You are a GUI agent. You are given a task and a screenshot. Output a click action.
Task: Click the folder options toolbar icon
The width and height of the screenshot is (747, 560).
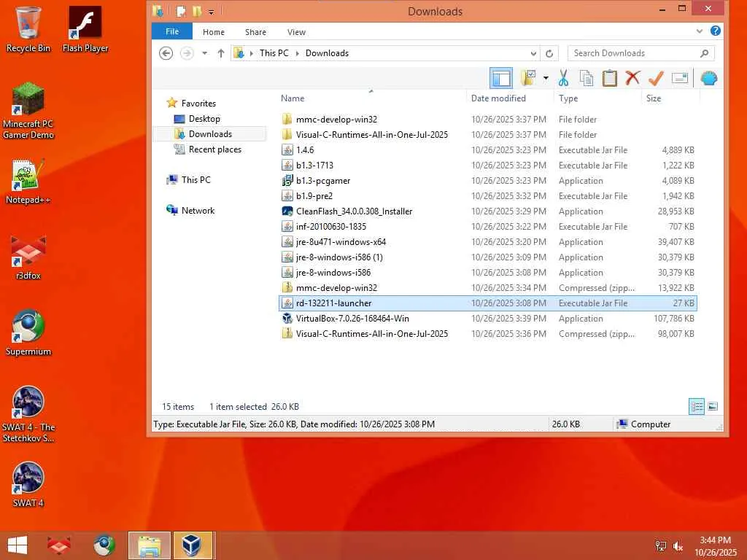click(528, 78)
